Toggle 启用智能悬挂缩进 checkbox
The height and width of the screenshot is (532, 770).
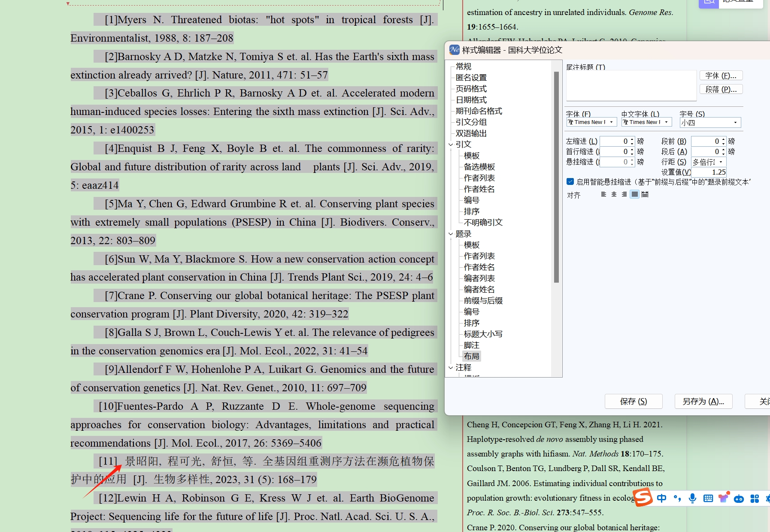point(570,181)
